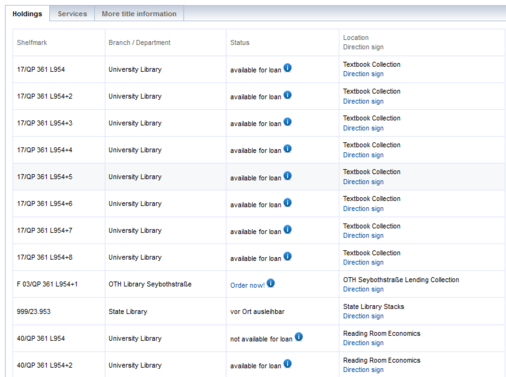Select shelfmark 17/QP 361 L954+4
Viewport: 506px width, 377px height.
[x=44, y=150]
